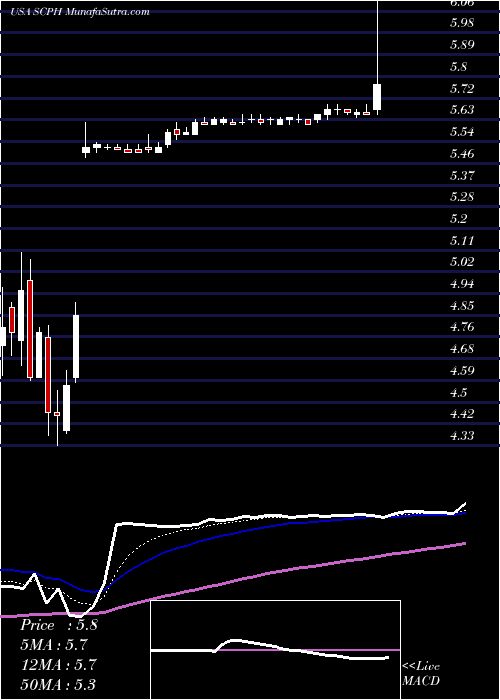500x700 pixels.
Task: Click the latest candlestick with long upper wick
Action: (x=377, y=57)
